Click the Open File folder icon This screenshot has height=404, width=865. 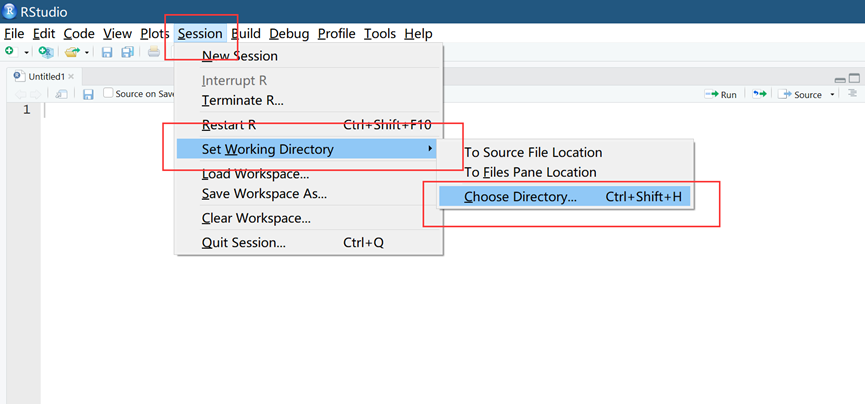72,52
